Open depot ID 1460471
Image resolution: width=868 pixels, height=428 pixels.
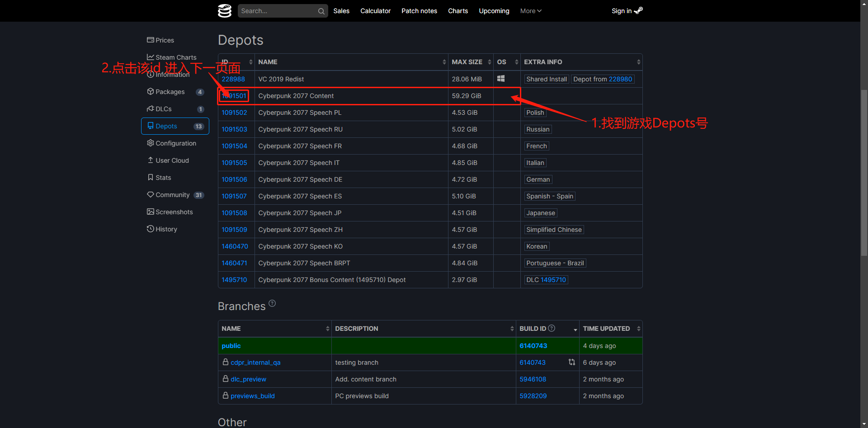click(x=234, y=263)
